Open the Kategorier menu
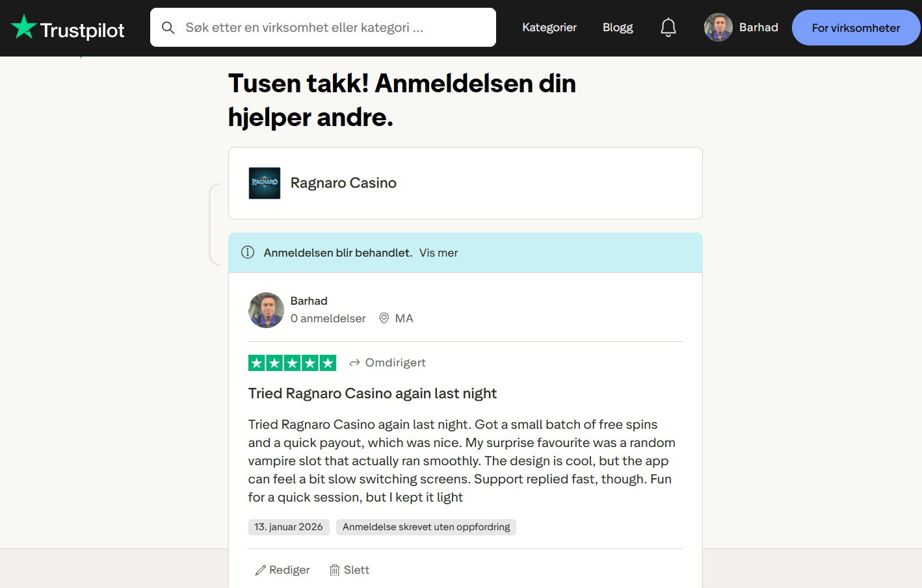 coord(549,27)
